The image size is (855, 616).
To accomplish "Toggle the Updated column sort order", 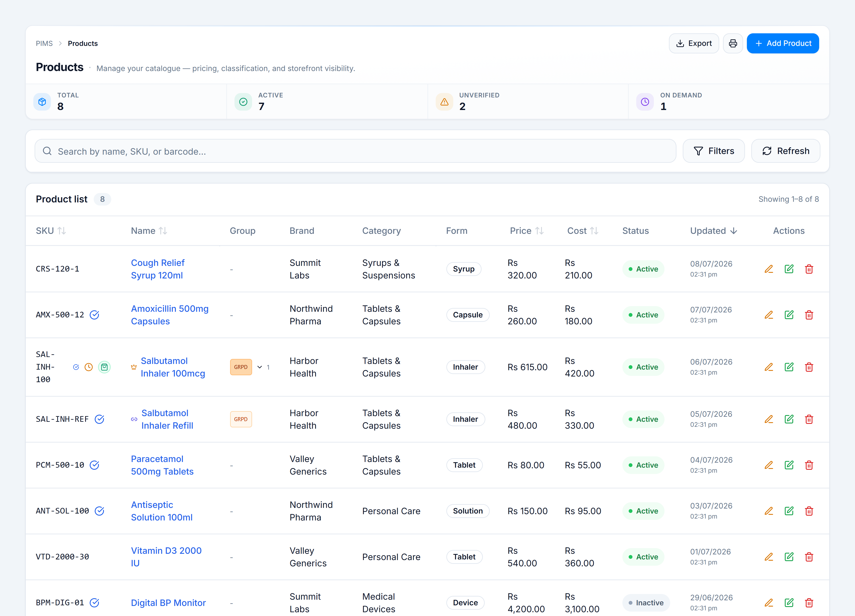I will 714,231.
